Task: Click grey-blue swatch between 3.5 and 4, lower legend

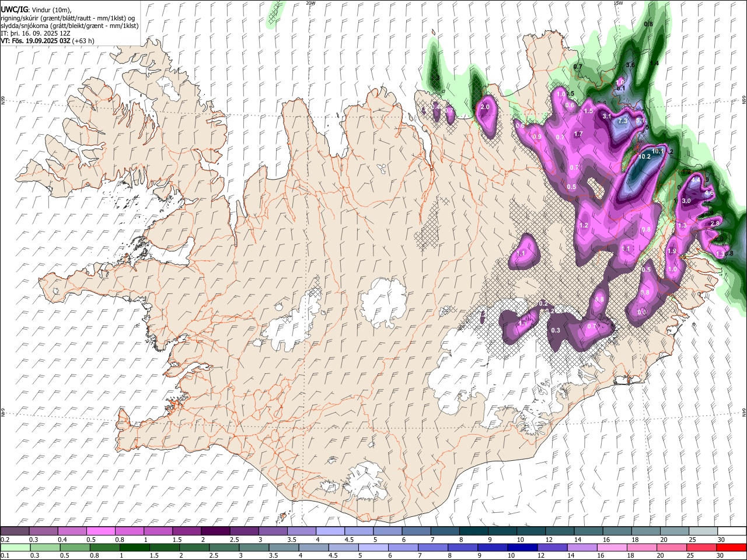Action: click(284, 548)
